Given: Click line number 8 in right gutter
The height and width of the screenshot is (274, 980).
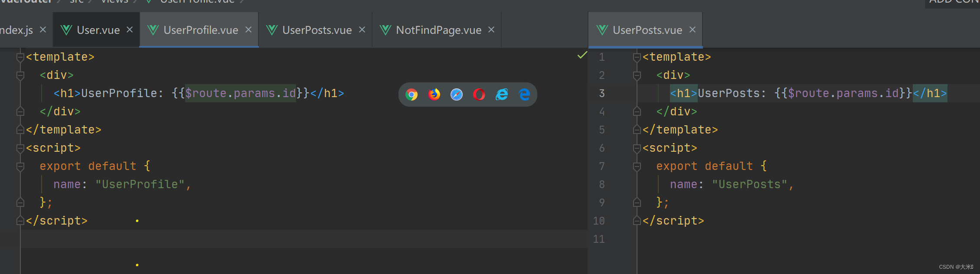Looking at the screenshot, I should click(602, 184).
